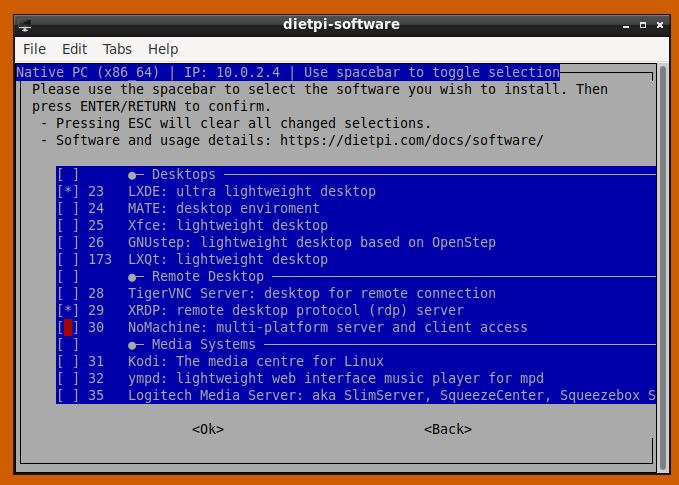The image size is (679, 485).
Task: Click software ID number 173
Action: pos(100,259)
